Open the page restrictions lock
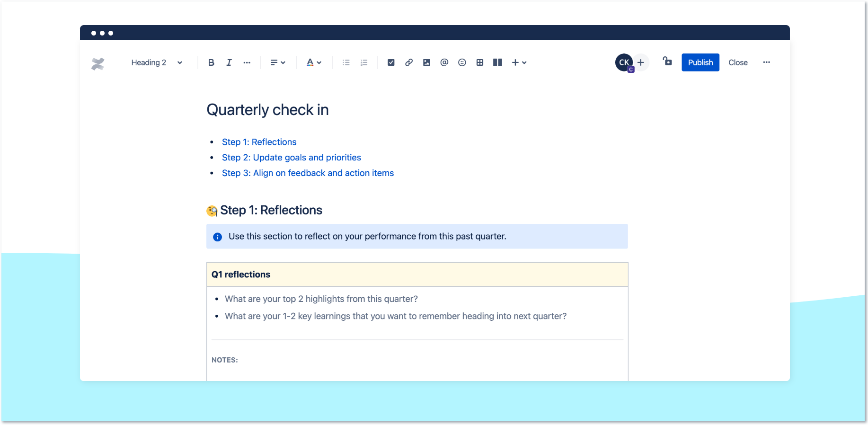This screenshot has height=425, width=868. (667, 61)
